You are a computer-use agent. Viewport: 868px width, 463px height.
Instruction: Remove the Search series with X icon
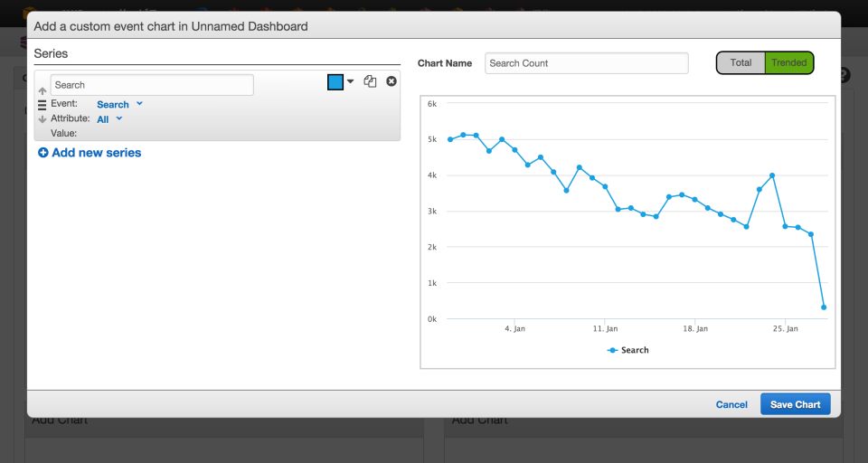point(392,81)
